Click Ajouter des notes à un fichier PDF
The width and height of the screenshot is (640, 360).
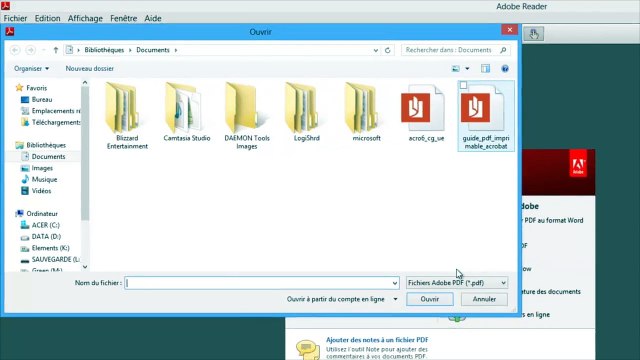click(x=377, y=340)
